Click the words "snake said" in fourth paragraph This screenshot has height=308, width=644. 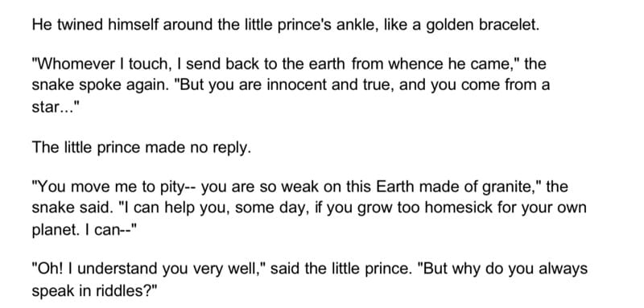coord(72,208)
